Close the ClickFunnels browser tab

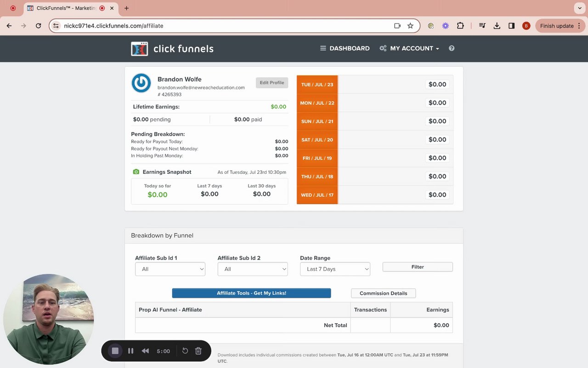click(x=112, y=8)
